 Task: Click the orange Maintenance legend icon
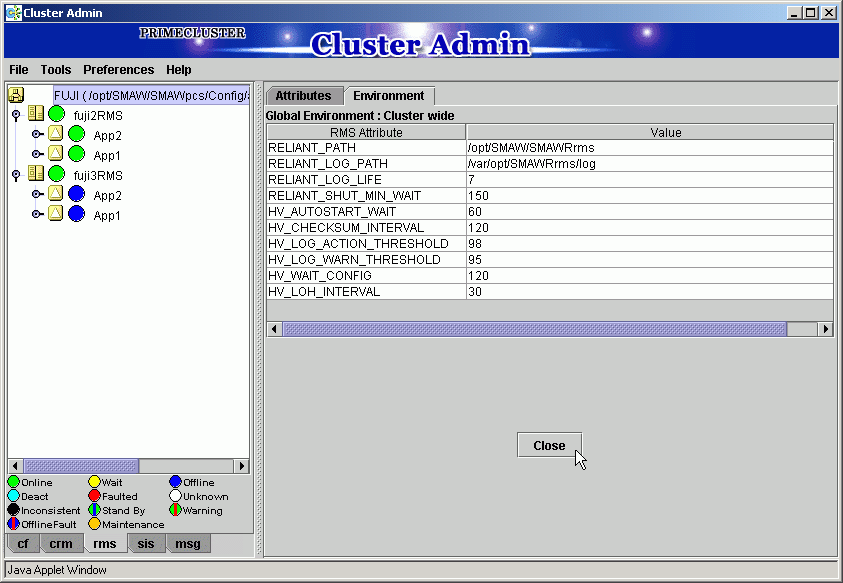coord(95,523)
